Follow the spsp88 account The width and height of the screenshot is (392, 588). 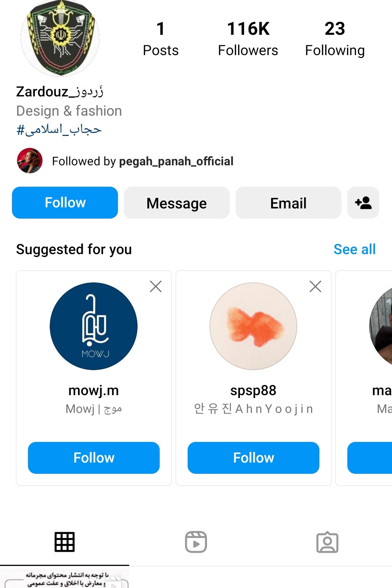tap(253, 457)
